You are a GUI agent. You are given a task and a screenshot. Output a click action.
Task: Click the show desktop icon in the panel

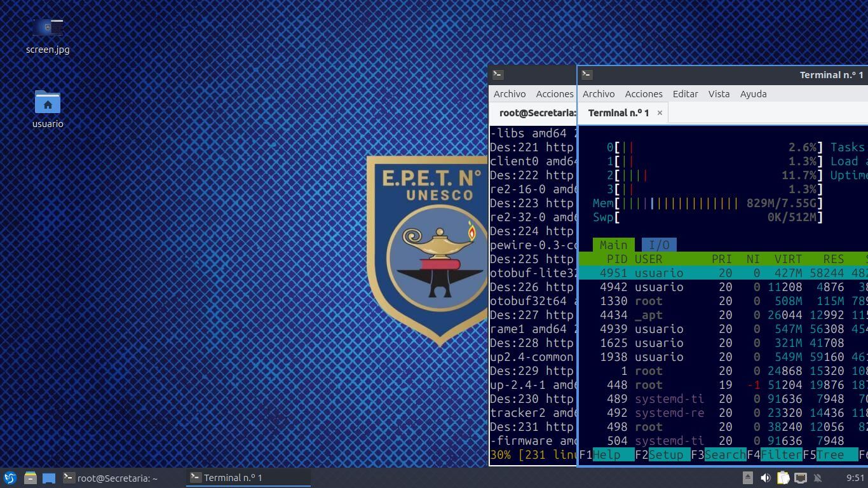49,478
